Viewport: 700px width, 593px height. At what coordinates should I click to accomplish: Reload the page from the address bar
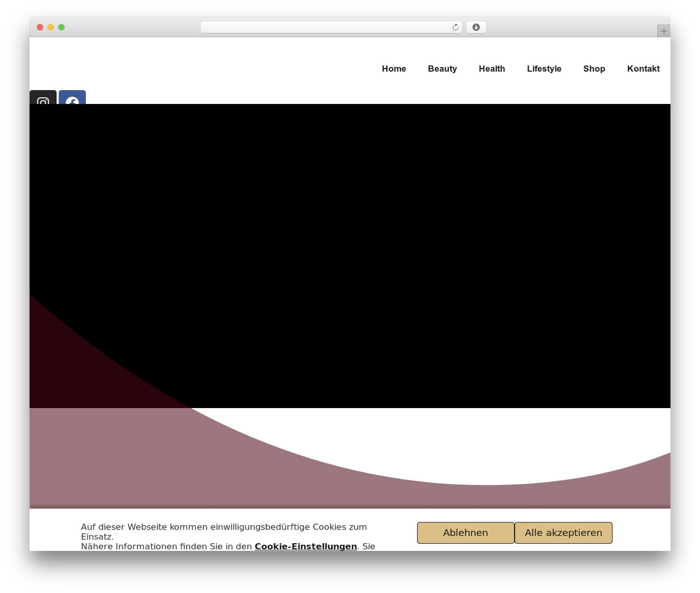[x=456, y=27]
